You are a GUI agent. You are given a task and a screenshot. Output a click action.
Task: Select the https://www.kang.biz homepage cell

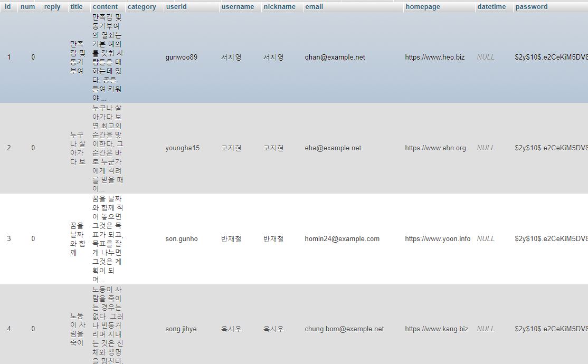pyautogui.click(x=437, y=329)
